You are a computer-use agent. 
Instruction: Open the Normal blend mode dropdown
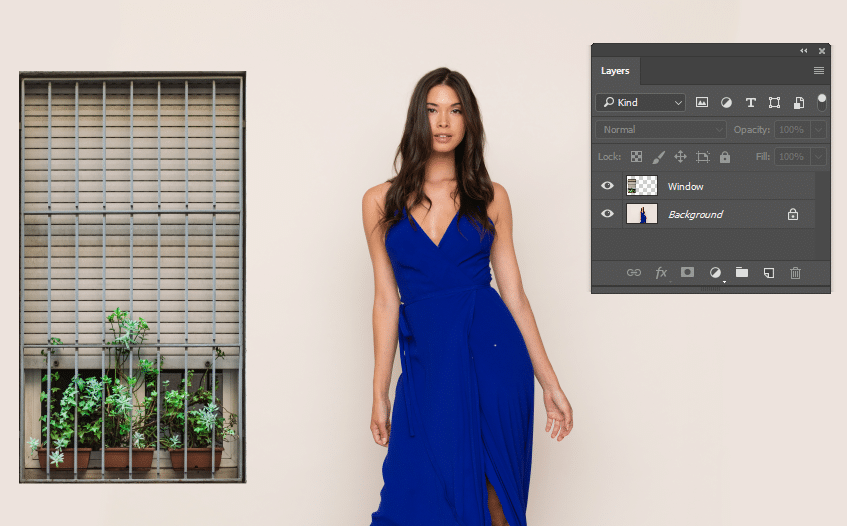tap(661, 130)
